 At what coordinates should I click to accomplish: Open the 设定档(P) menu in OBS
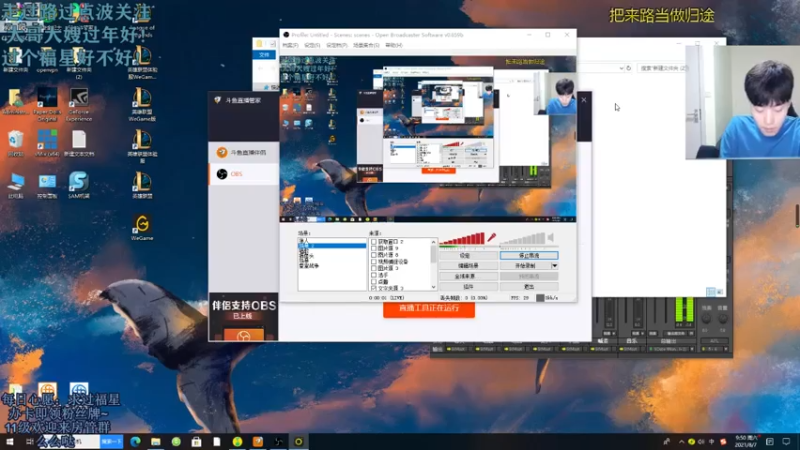pos(337,45)
